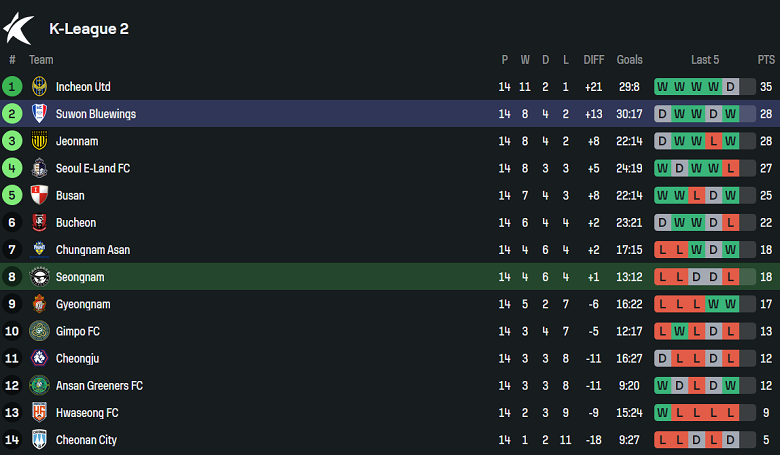
Task: Click Jeonnam's red loss badge
Action: 713,141
